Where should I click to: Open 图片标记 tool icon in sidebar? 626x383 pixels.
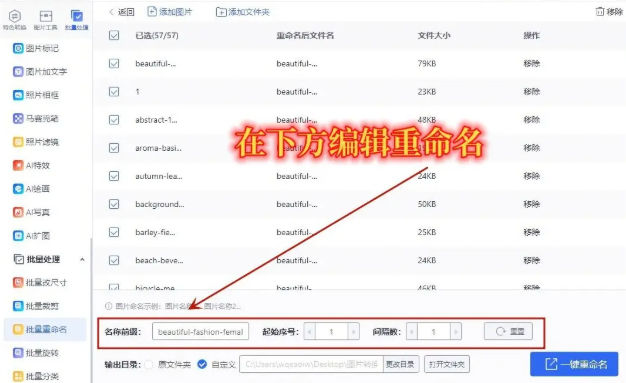pos(18,48)
